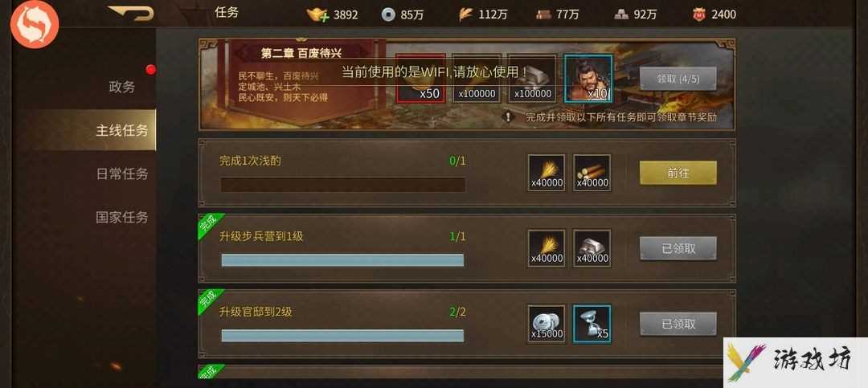Image resolution: width=868 pixels, height=388 pixels.
Task: Open the orange floating fish logo button
Action: point(35,25)
